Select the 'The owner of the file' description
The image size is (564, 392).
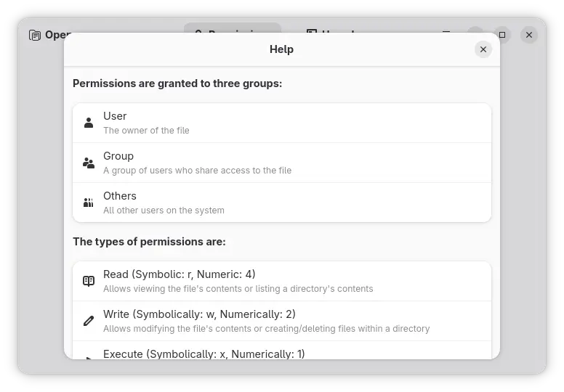click(x=146, y=131)
